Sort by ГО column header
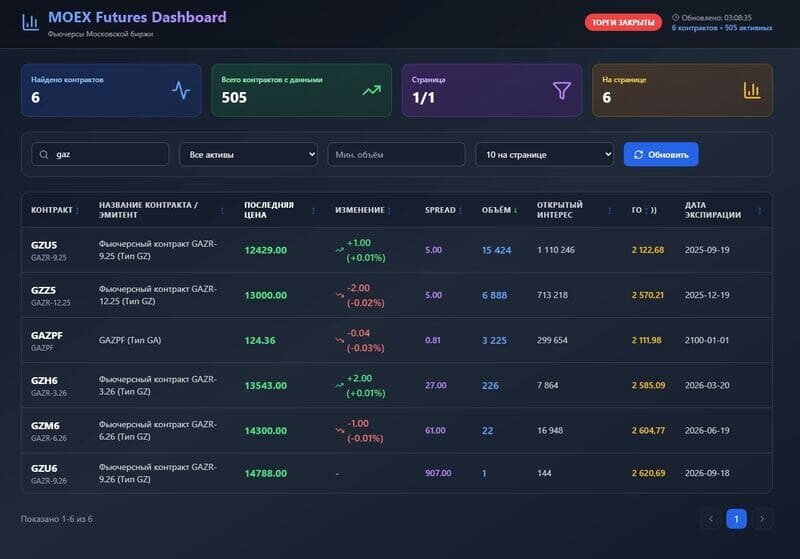Viewport: 800px width, 559px height. 644,210
